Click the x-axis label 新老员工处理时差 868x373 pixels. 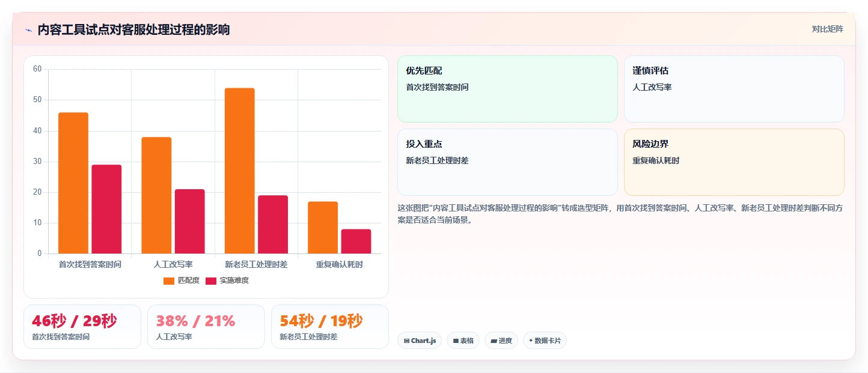256,264
